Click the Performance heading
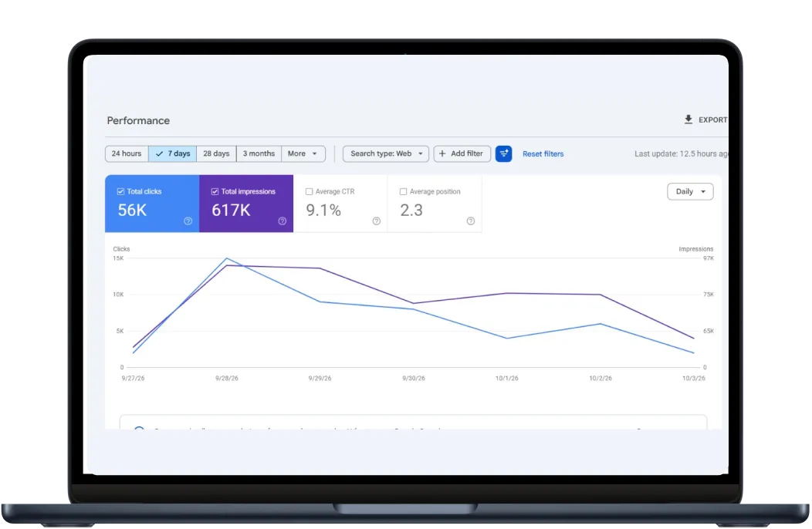Image resolution: width=812 pixels, height=529 pixels. (138, 120)
